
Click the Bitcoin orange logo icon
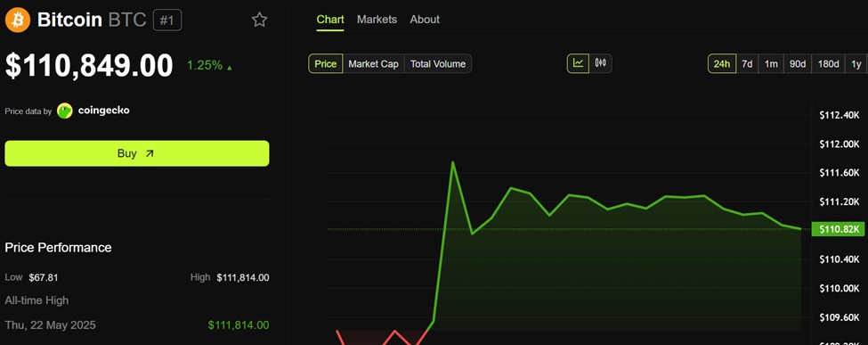[x=18, y=20]
